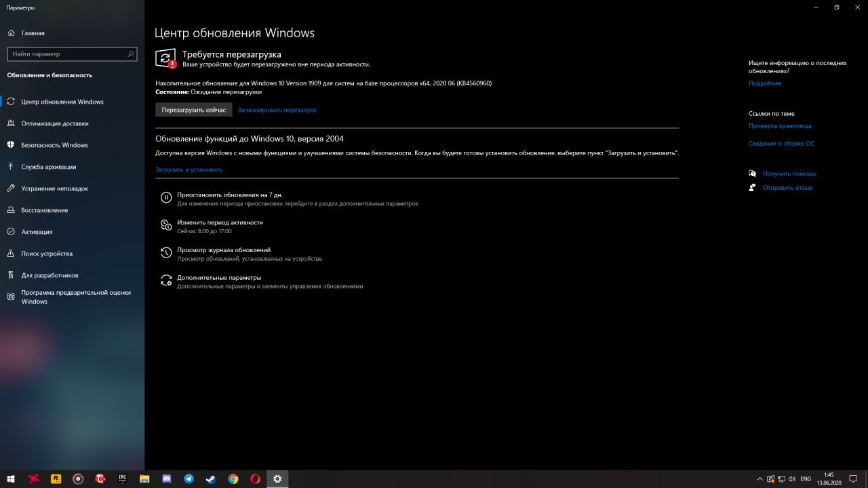Image resolution: width=868 pixels, height=488 pixels.
Task: Open Дополнительные параметры
Action: point(219,278)
